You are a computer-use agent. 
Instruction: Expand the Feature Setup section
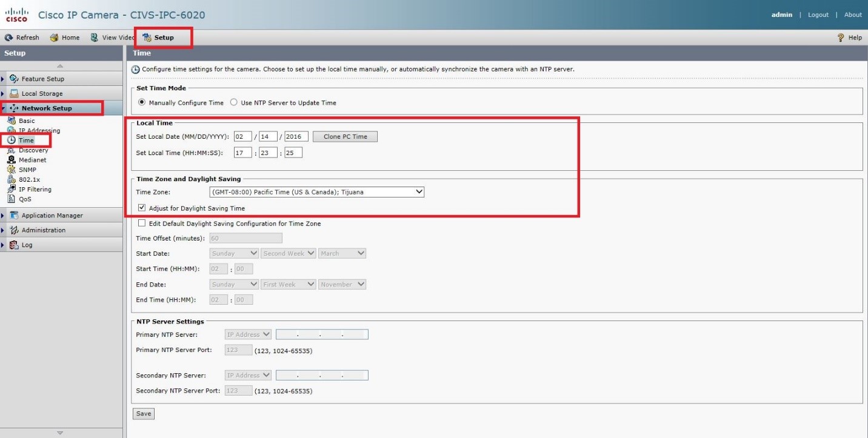[42, 79]
